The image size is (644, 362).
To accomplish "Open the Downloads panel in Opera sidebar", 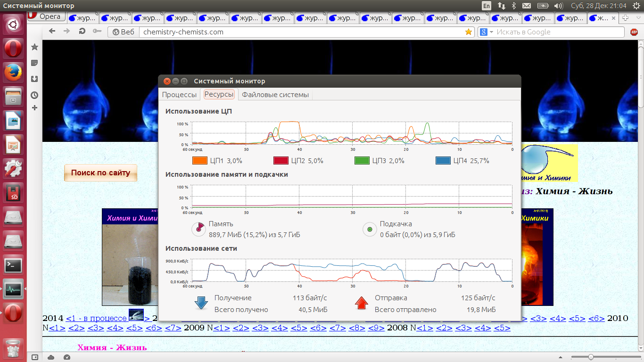I will [x=34, y=79].
